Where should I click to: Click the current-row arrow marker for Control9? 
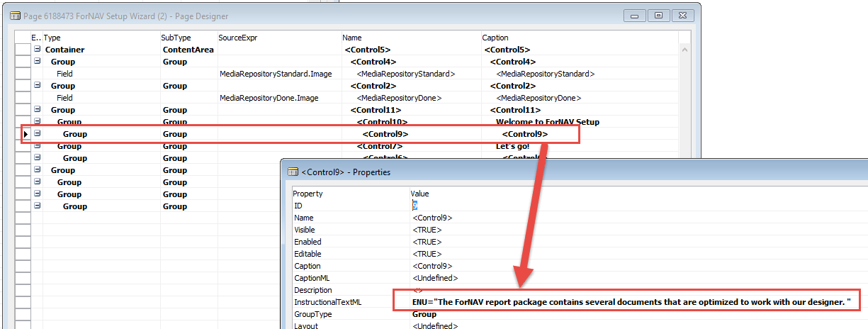pyautogui.click(x=26, y=134)
